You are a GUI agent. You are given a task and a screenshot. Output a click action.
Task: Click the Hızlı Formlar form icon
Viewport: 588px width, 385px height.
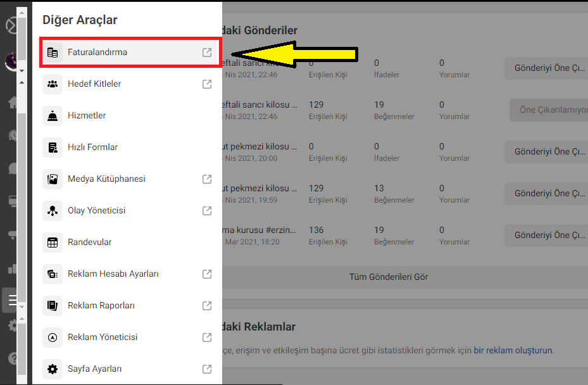[53, 147]
